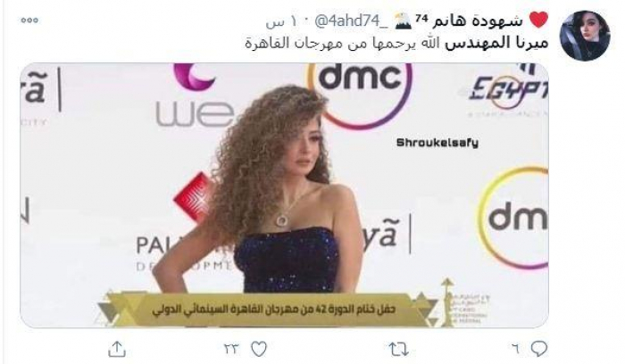
Task: Click the Shroukelsafy watermark on the image
Action: click(x=437, y=143)
